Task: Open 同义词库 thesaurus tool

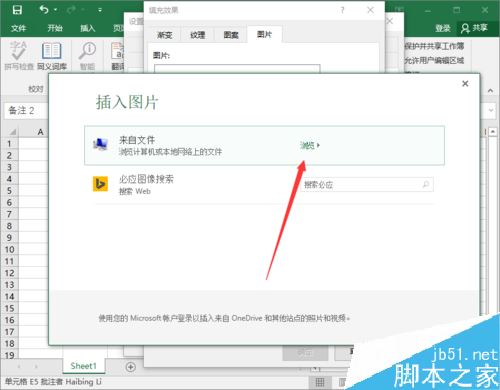Action: click(52, 56)
